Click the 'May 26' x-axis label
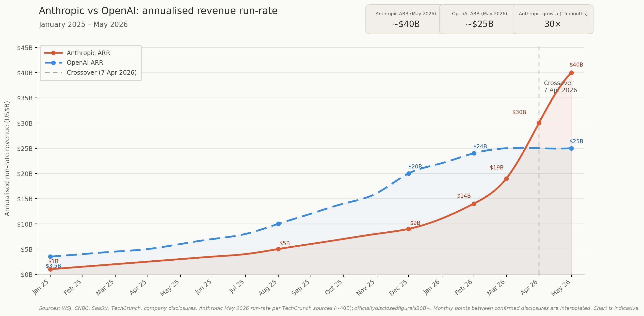This screenshot has width=644, height=316. tap(561, 288)
